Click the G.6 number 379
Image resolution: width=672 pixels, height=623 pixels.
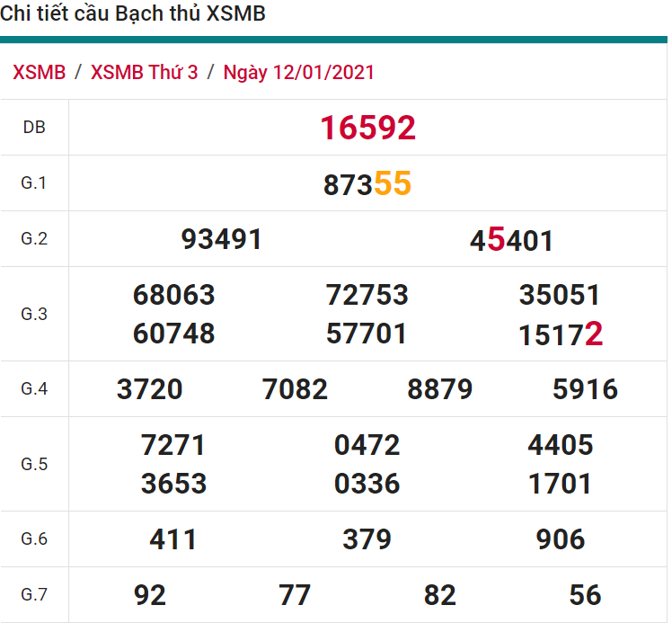point(367,539)
